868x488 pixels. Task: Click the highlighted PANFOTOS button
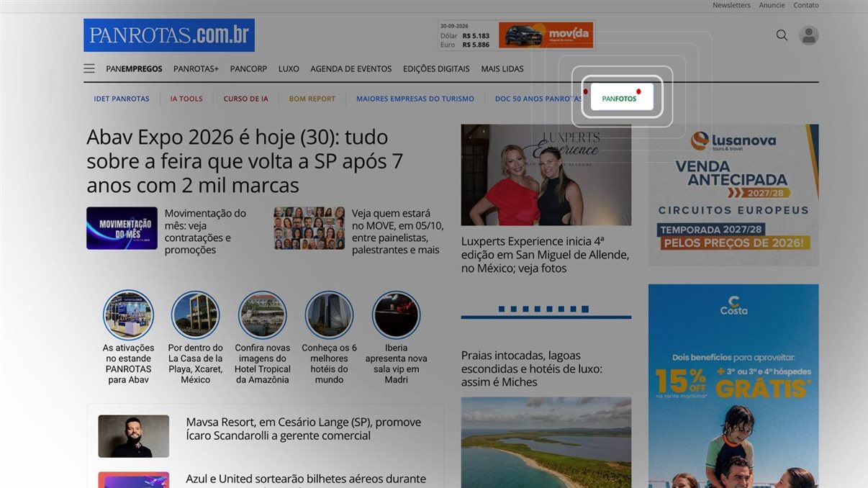pos(622,97)
